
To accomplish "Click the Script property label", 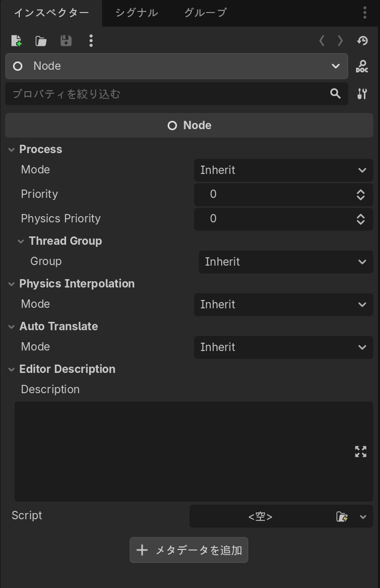I will tap(27, 516).
